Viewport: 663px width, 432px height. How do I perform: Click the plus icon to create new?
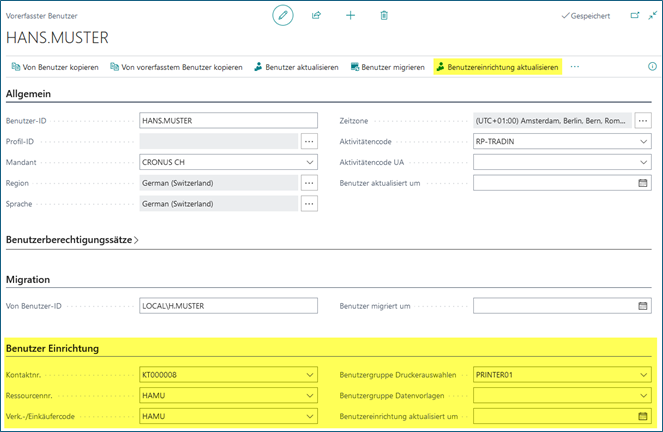point(350,16)
